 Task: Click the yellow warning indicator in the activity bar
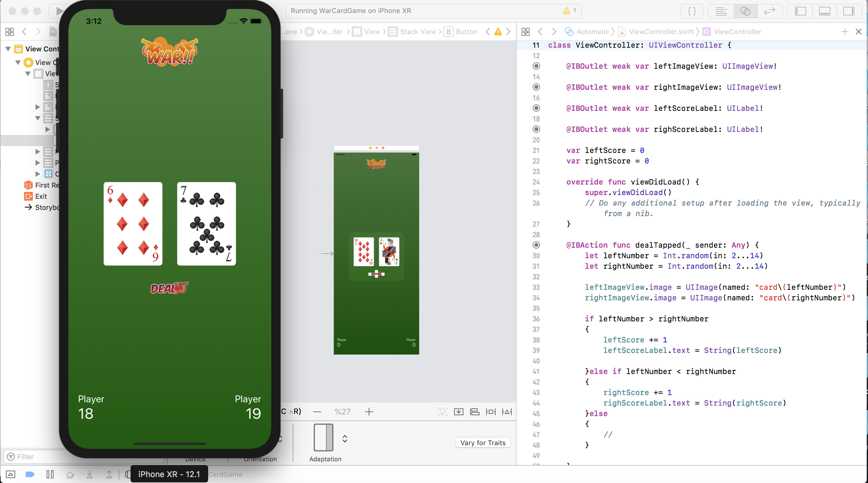[567, 11]
